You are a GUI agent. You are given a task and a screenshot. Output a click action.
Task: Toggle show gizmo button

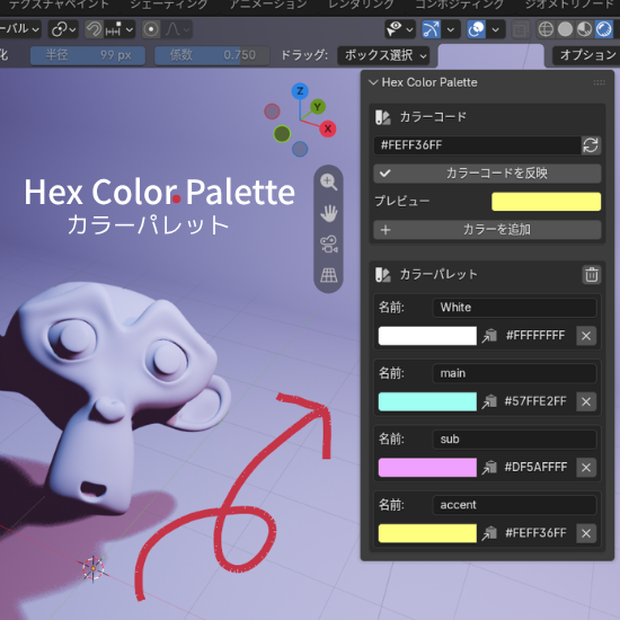431,29
